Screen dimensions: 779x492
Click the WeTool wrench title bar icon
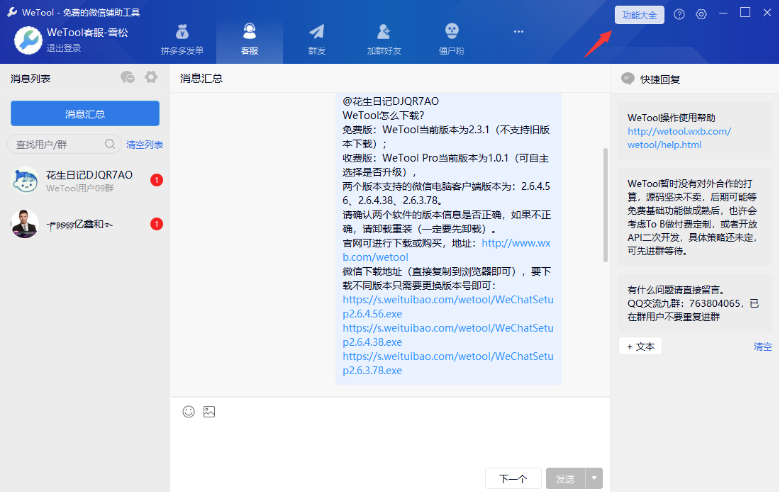pyautogui.click(x=12, y=12)
